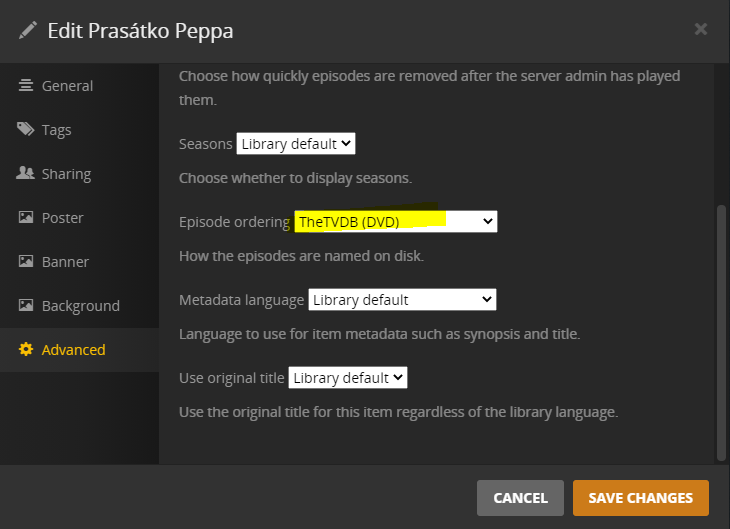Click the General lines icon in sidebar
This screenshot has height=529, width=730.
26,86
